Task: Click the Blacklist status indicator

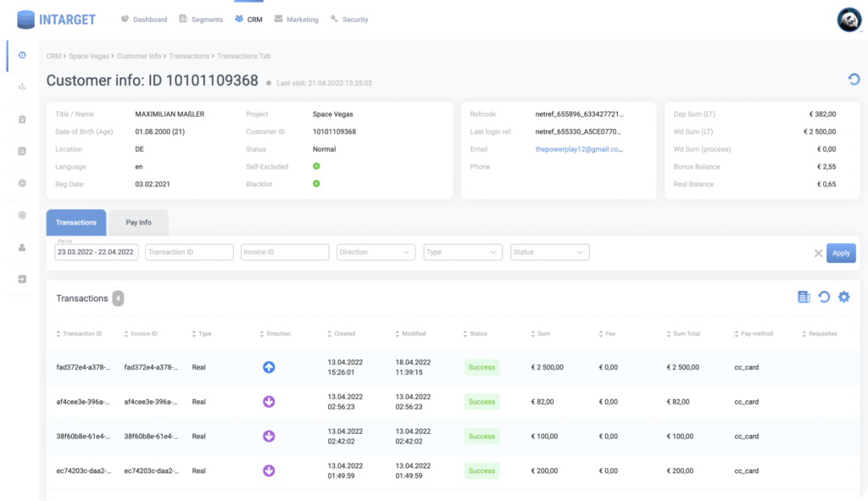Action: point(316,184)
